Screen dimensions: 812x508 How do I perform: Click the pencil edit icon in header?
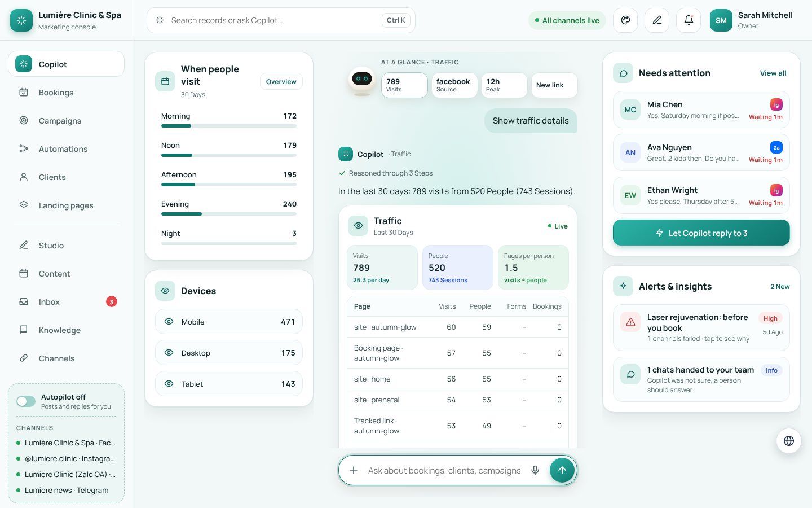pos(657,20)
